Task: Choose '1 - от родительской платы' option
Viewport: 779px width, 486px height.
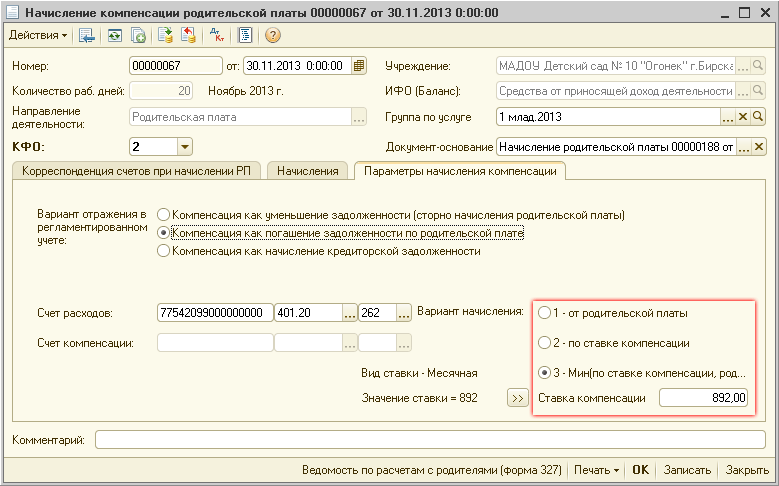Action: tap(544, 313)
